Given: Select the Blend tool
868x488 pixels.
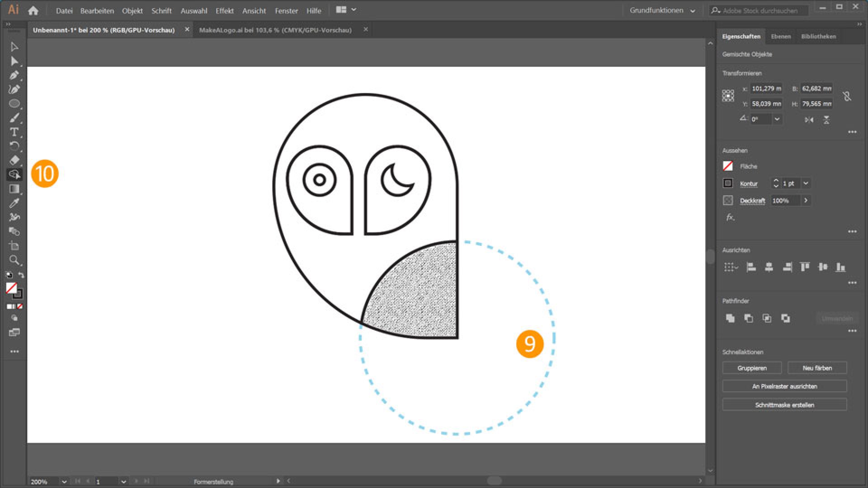Looking at the screenshot, I should point(14,231).
